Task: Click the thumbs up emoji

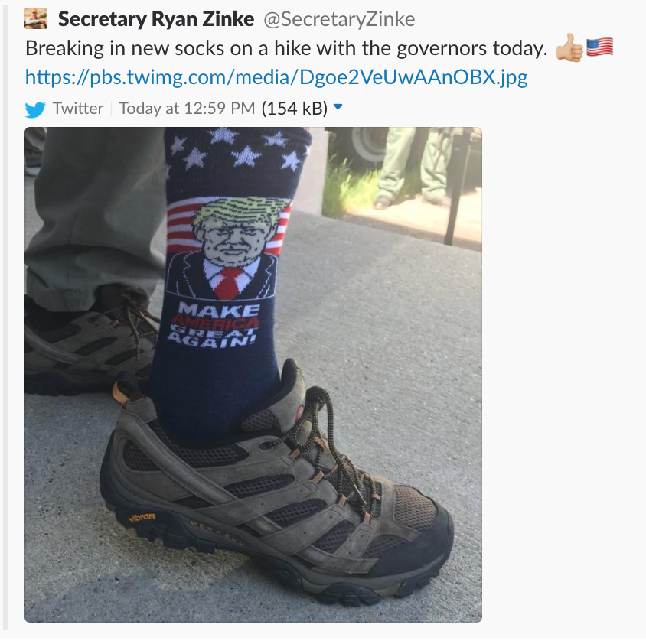Action: (x=569, y=47)
